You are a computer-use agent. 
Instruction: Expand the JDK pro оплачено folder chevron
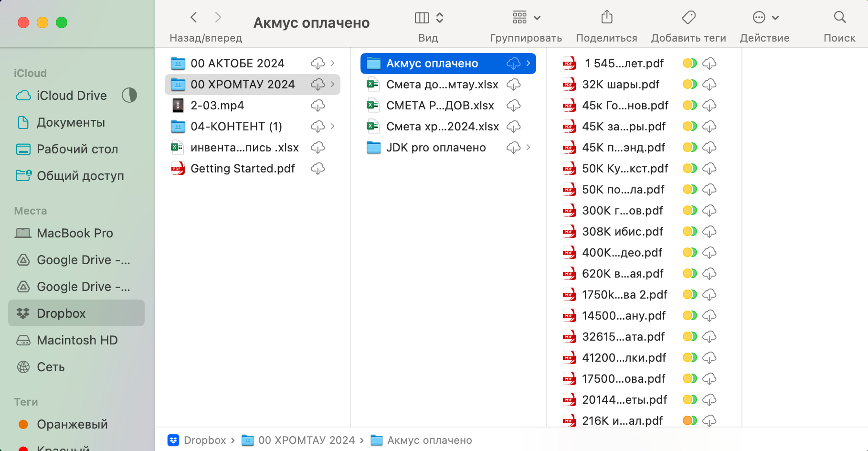pyautogui.click(x=528, y=148)
